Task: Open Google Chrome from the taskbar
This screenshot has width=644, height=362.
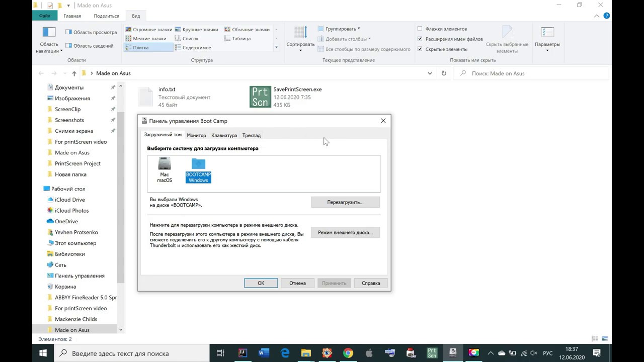Action: (x=348, y=353)
